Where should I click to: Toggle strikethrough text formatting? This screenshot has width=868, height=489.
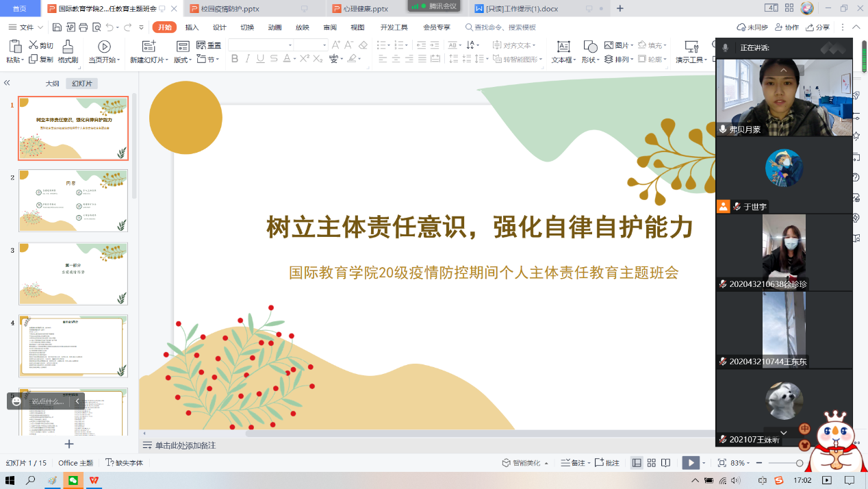coord(275,59)
